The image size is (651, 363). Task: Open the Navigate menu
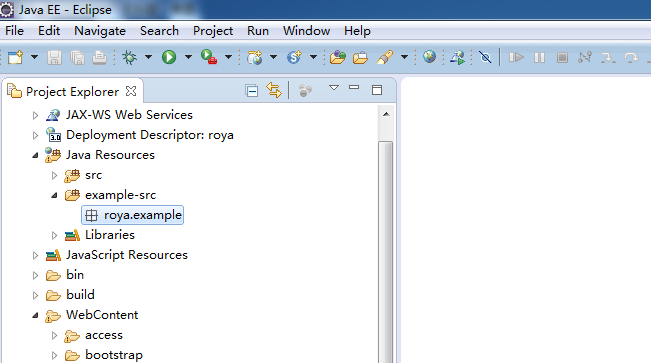click(100, 31)
